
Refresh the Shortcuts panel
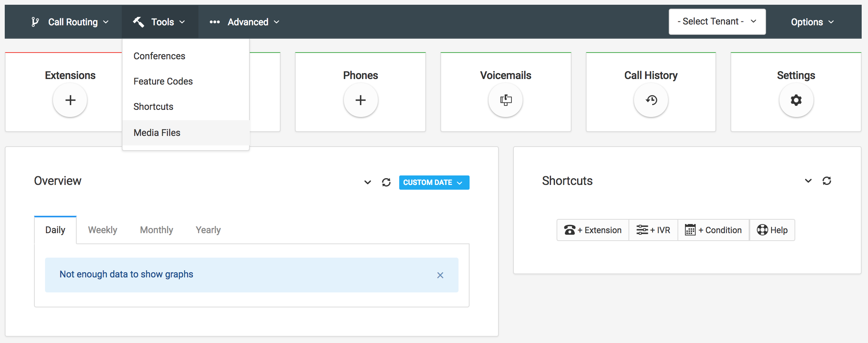tap(826, 181)
